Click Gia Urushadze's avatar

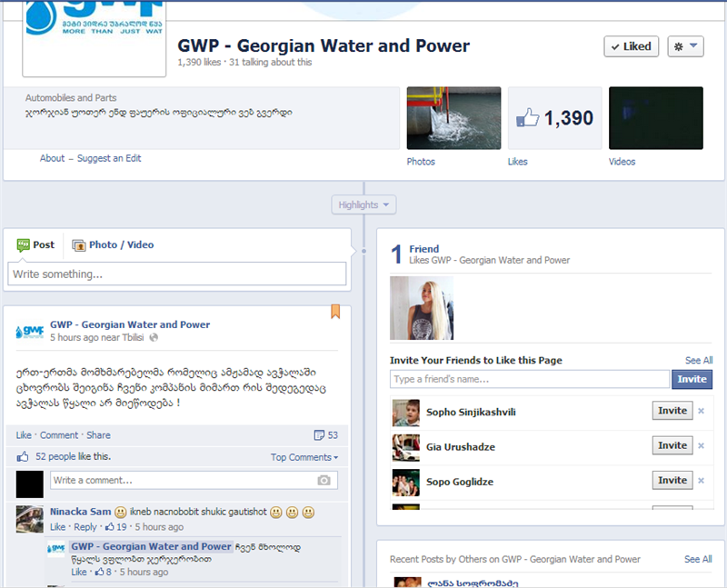(x=405, y=447)
